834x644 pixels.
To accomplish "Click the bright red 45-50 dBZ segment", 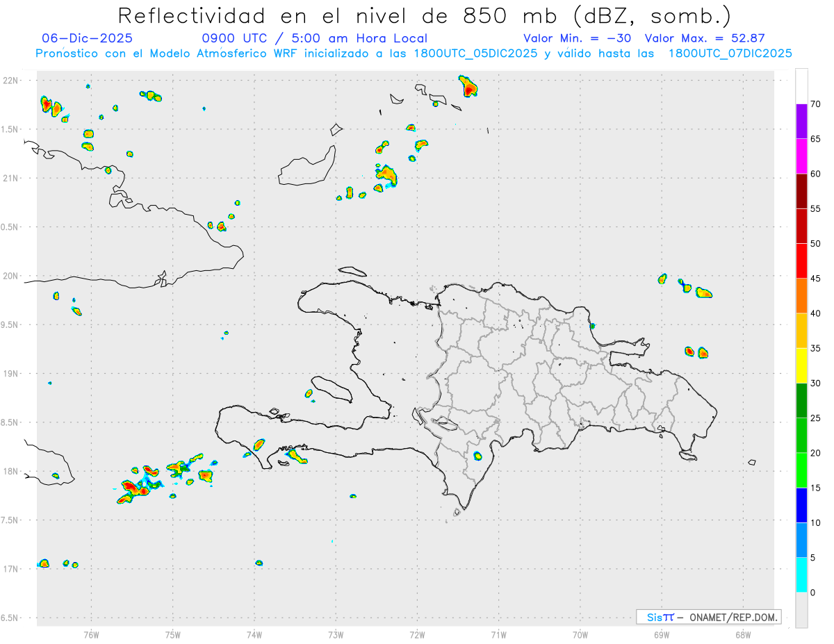I will [801, 261].
